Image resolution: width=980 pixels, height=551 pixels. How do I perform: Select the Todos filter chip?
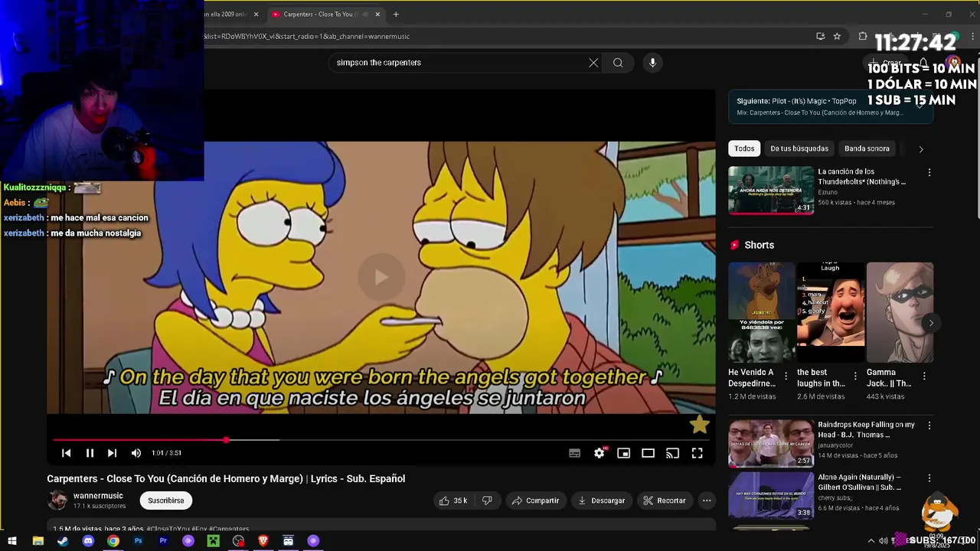(744, 148)
